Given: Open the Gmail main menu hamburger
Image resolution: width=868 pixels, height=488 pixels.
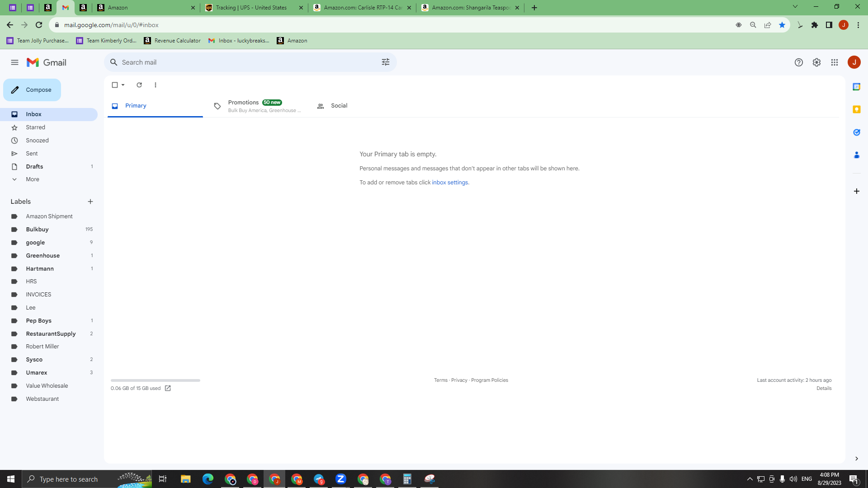Looking at the screenshot, I should [x=14, y=62].
